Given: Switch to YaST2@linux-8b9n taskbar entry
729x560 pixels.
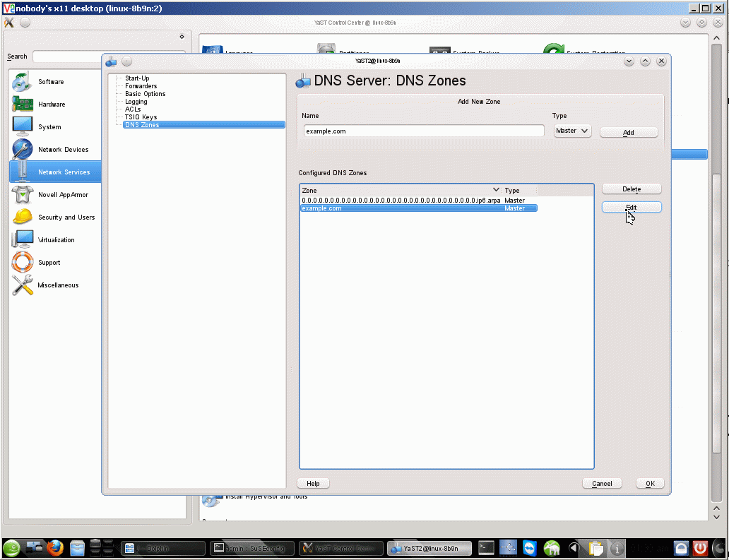Looking at the screenshot, I should point(429,549).
